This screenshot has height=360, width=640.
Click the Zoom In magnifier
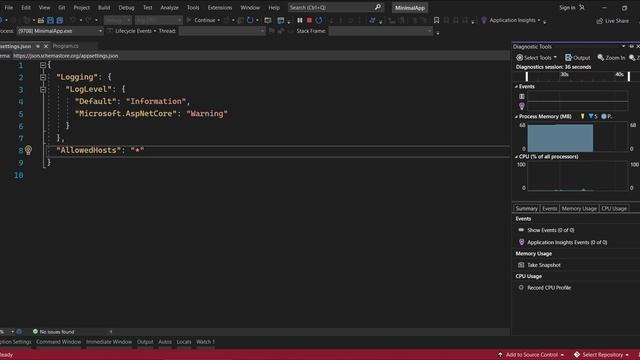coord(601,58)
